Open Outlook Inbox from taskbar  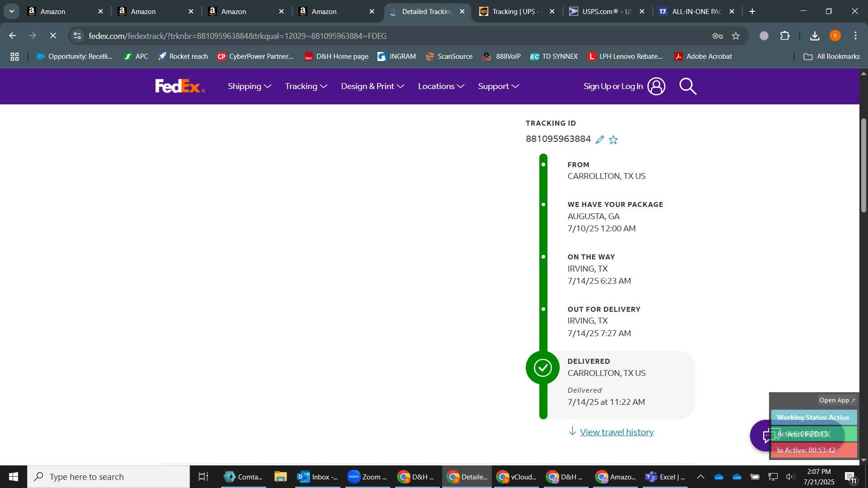coord(318,477)
